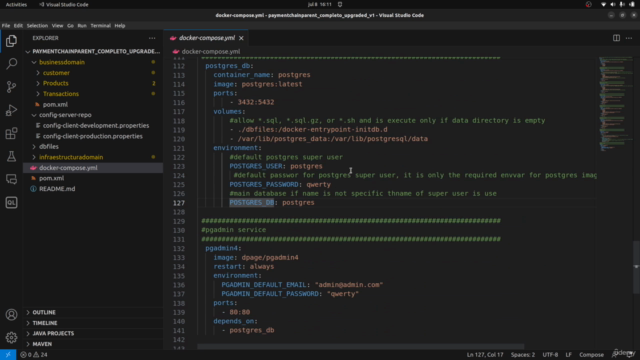Image resolution: width=640 pixels, height=360 pixels.
Task: Open config-client-development.properties file
Action: pyautogui.click(x=96, y=126)
